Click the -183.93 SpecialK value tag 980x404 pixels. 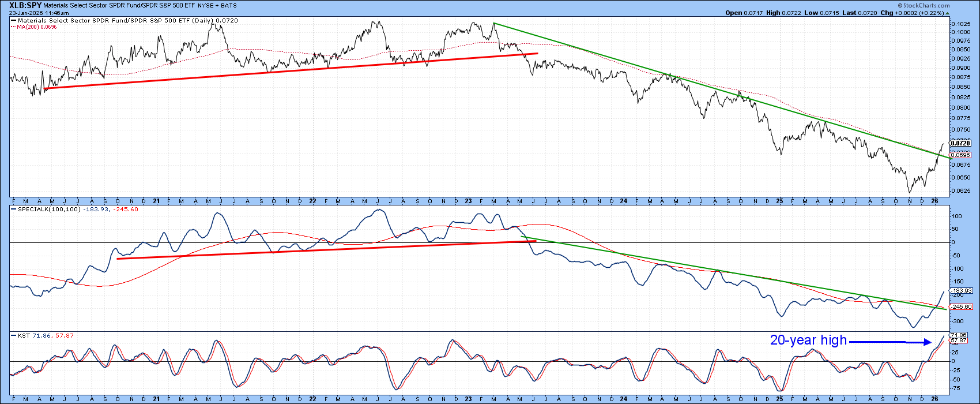[x=960, y=290]
